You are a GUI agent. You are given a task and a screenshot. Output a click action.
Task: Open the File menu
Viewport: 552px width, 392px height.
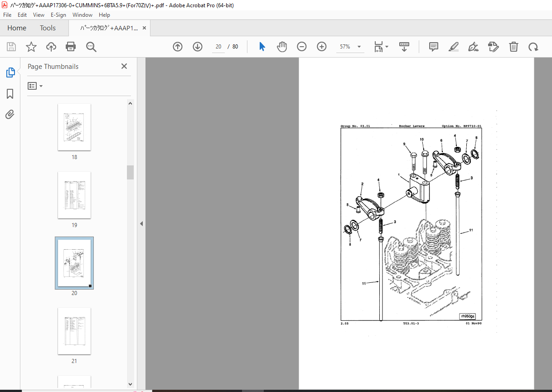pyautogui.click(x=7, y=15)
